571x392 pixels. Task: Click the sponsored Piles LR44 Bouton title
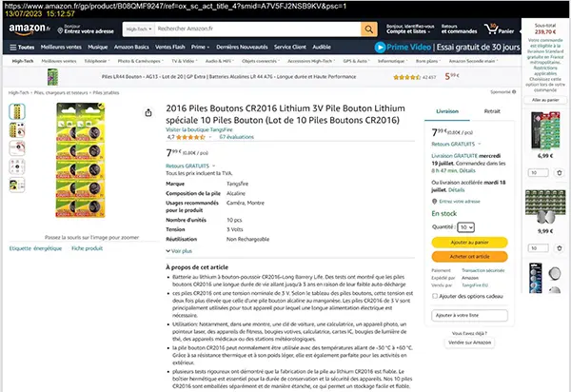(x=228, y=77)
